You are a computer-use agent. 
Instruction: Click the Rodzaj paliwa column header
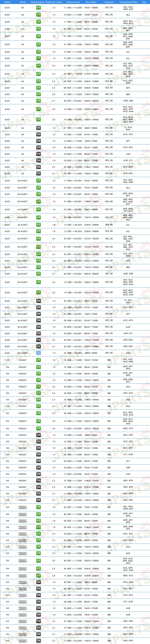coord(37,2)
